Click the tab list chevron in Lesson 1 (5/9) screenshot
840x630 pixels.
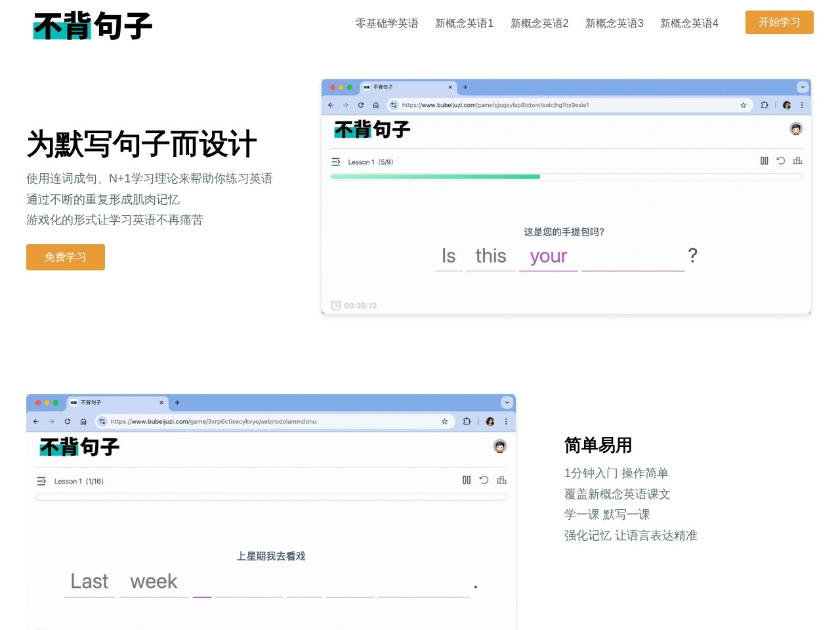point(803,87)
